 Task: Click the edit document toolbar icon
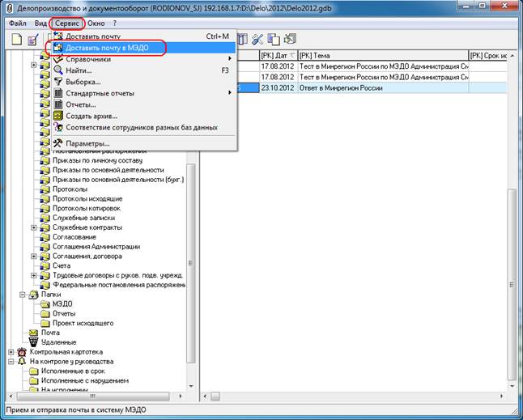click(33, 40)
